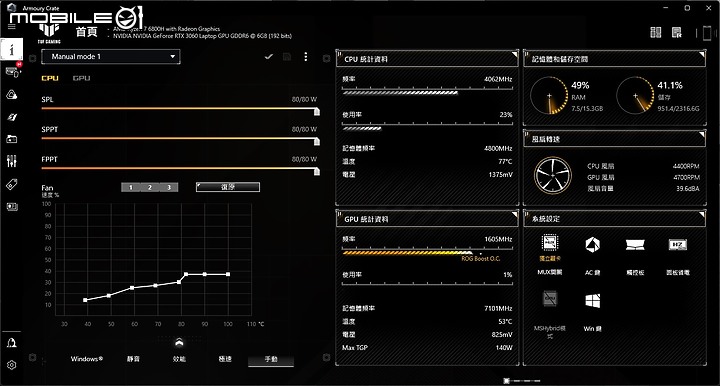This screenshot has height=386, width=720.
Task: Choose fan preset 2
Action: pos(150,187)
